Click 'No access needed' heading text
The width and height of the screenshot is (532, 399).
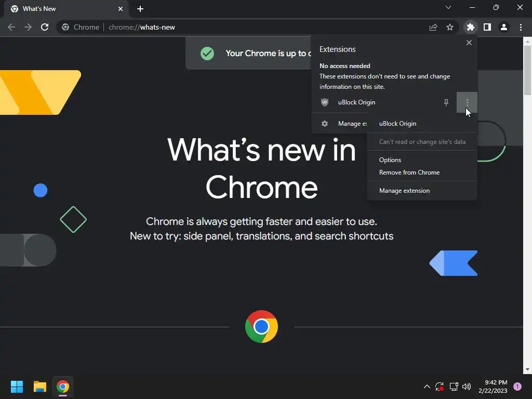345,66
